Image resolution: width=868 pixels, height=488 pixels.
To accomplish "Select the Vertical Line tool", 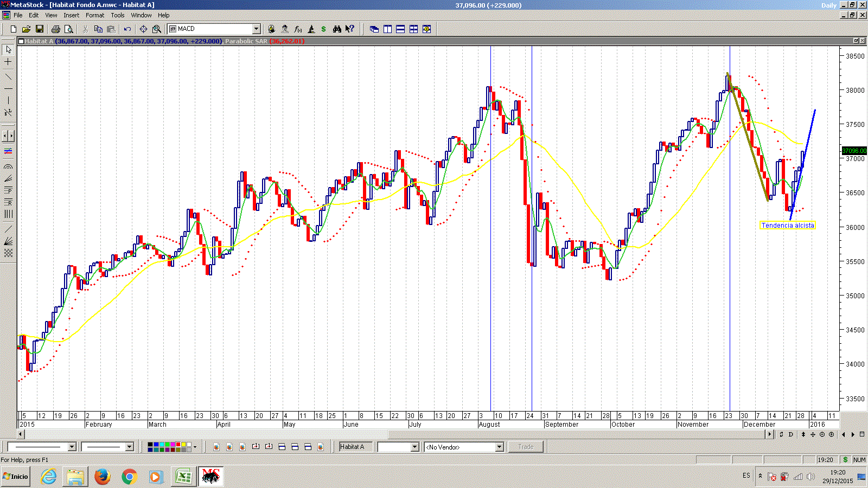I will coord(8,100).
